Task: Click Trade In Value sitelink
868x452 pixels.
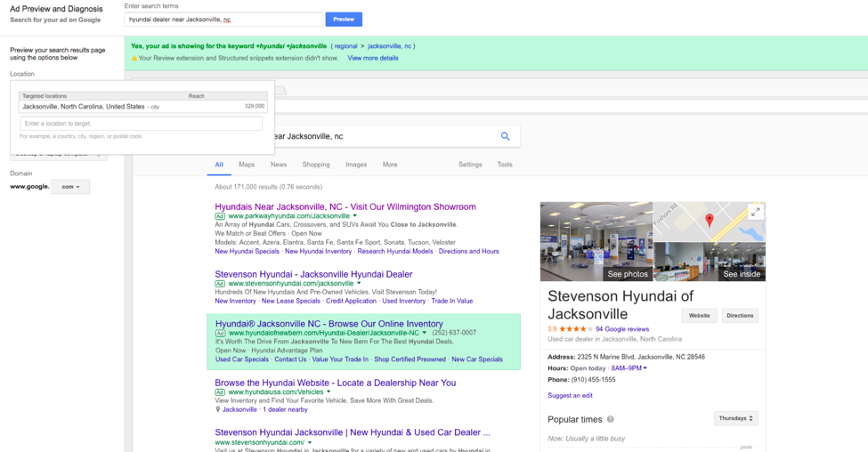Action: (452, 302)
